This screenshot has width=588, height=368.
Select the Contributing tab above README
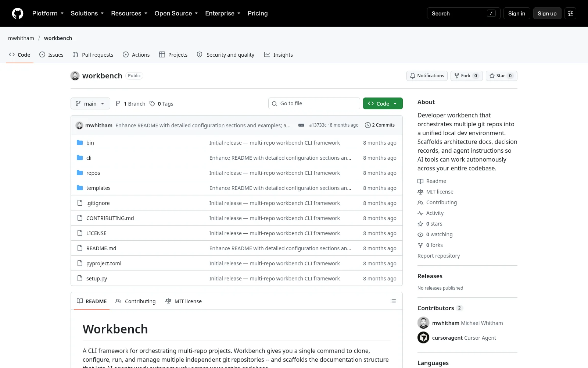(136, 301)
